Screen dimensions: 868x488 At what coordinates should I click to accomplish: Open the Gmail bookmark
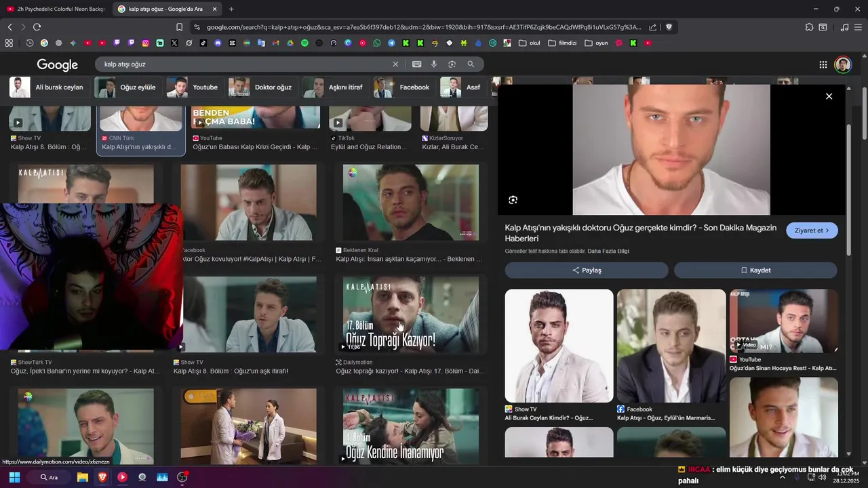coord(275,43)
